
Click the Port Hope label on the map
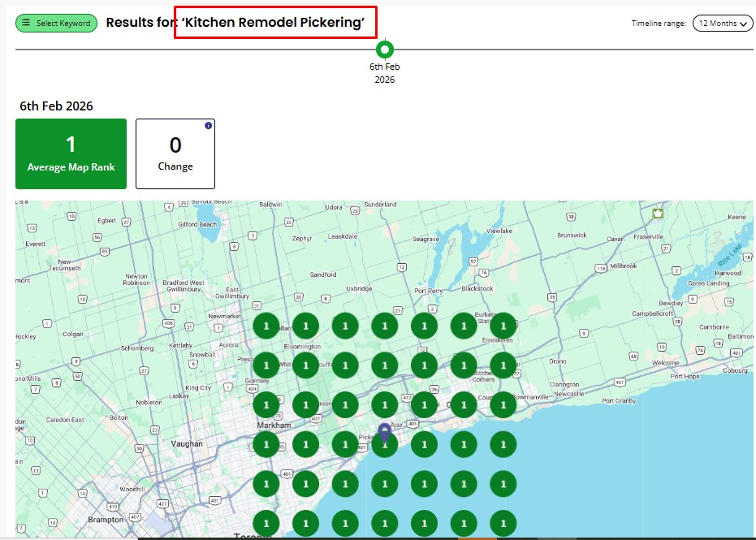click(x=685, y=376)
